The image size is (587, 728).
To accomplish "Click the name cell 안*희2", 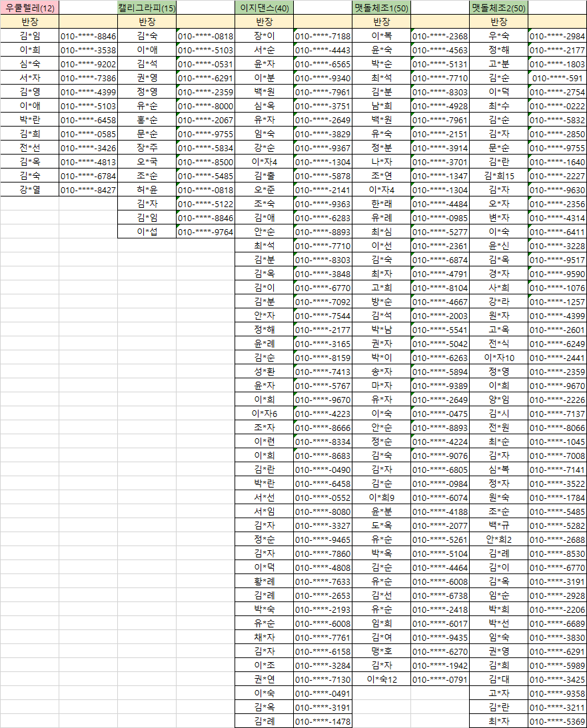I will 498,540.
